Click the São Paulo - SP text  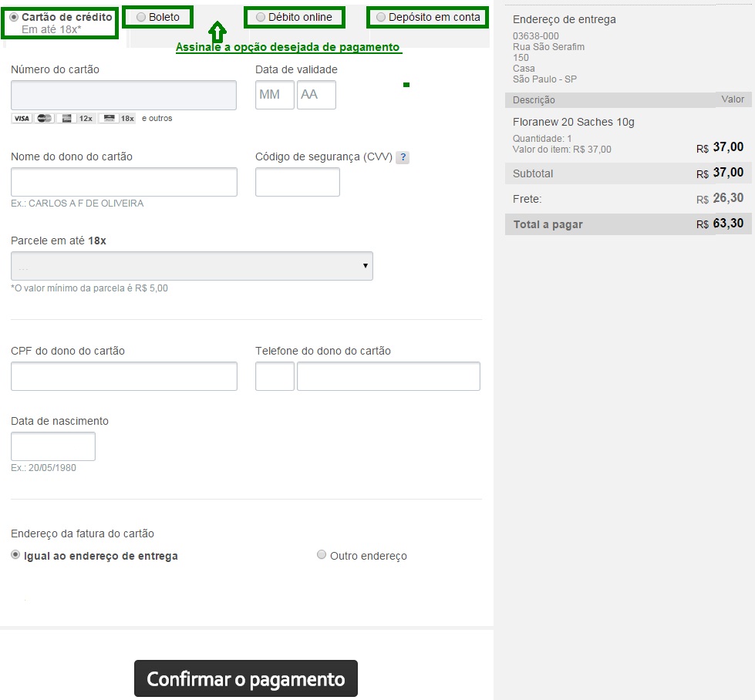544,79
